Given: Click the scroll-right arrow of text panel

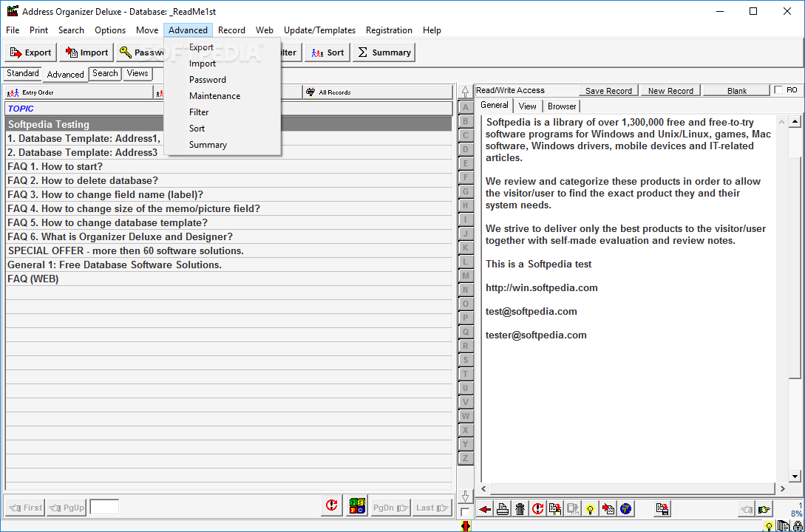Looking at the screenshot, I should coord(782,489).
